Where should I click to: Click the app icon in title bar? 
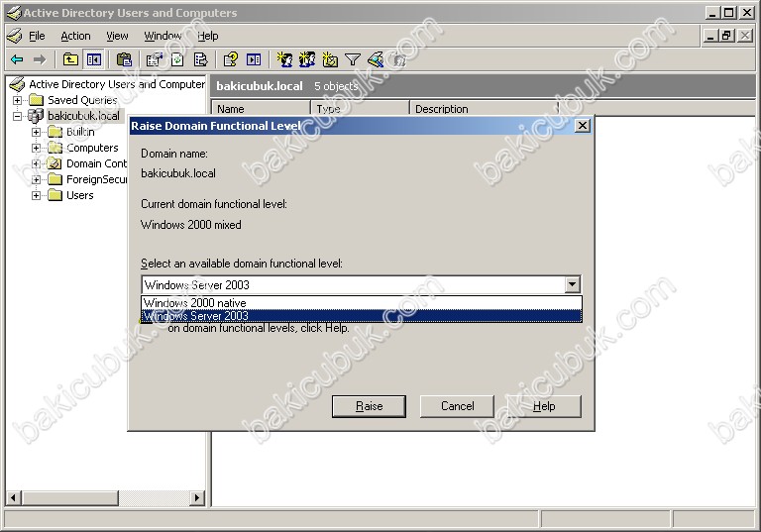(x=14, y=13)
